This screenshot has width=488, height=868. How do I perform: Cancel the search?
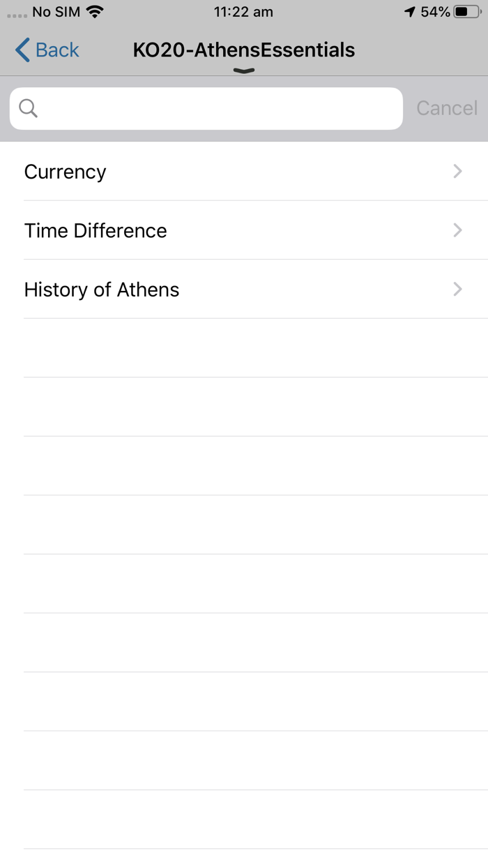click(x=447, y=108)
